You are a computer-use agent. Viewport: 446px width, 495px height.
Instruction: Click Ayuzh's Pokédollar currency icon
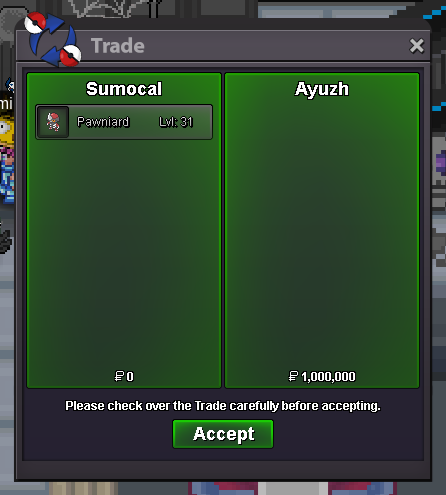[293, 376]
